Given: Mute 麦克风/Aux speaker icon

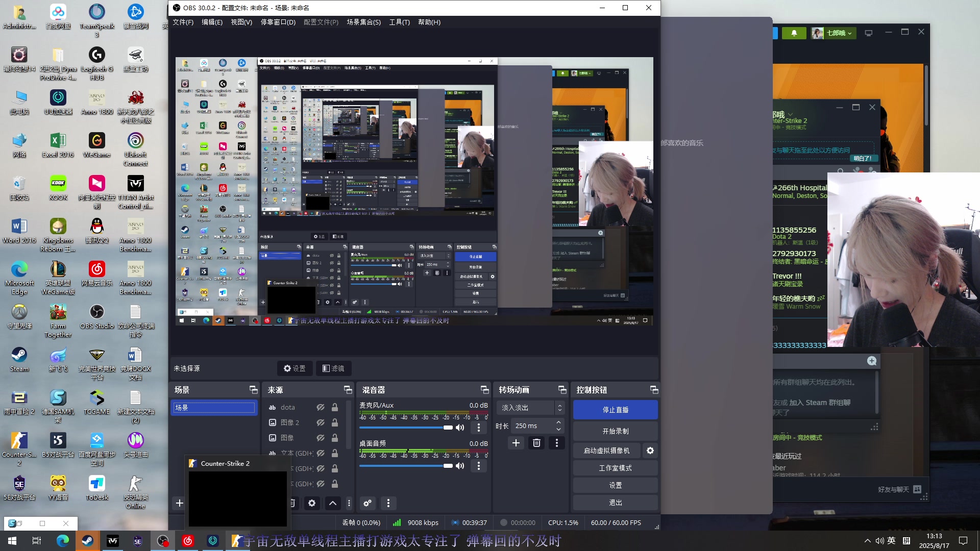Looking at the screenshot, I should point(460,428).
